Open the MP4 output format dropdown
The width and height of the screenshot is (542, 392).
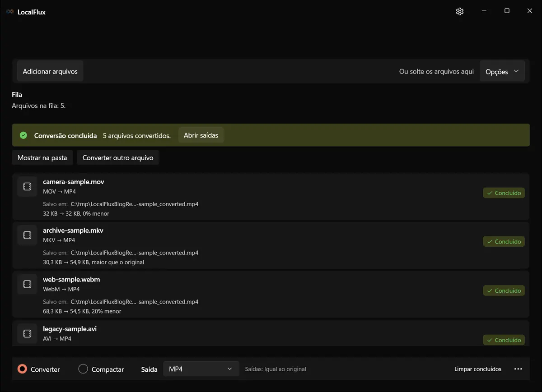[201, 369]
